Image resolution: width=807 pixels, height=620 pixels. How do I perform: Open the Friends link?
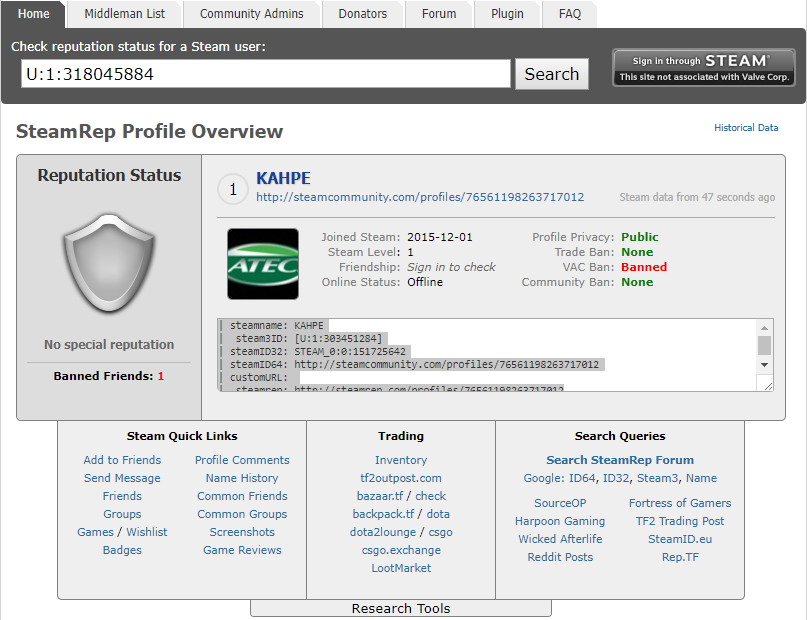[122, 496]
